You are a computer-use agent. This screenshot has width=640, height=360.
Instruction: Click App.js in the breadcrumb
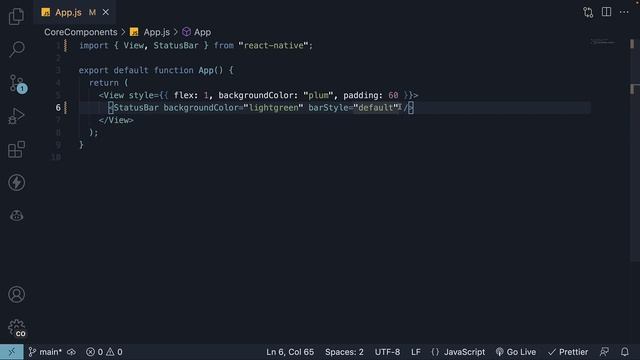coord(156,32)
